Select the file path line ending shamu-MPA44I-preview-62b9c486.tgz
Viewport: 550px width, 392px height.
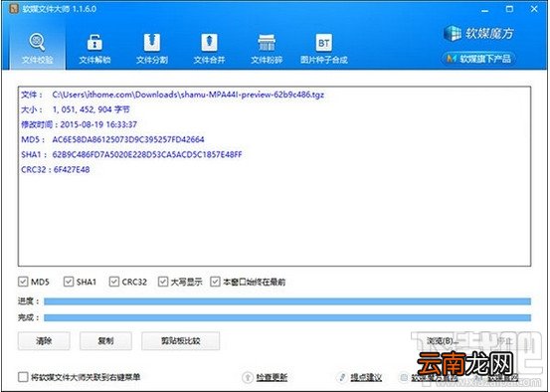pos(172,95)
